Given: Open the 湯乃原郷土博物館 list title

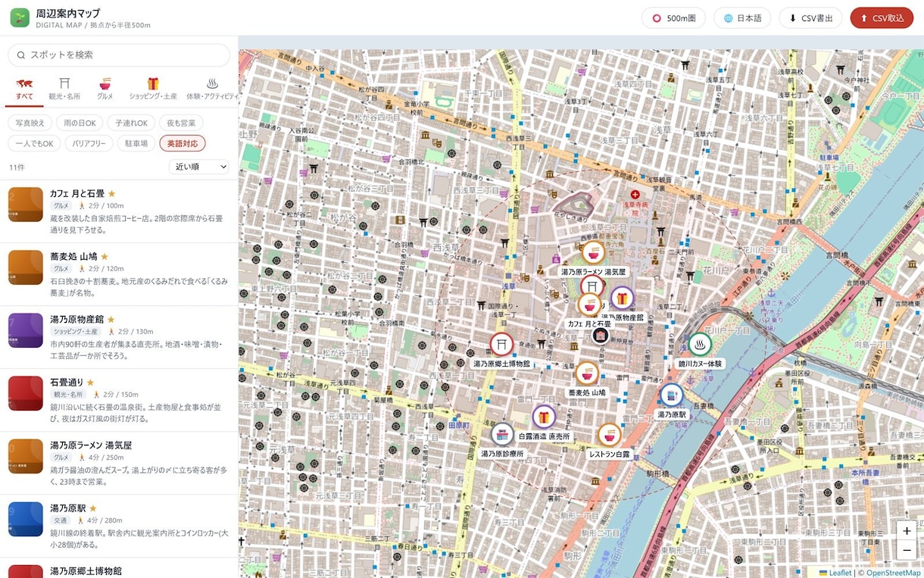Looking at the screenshot, I should (86, 571).
